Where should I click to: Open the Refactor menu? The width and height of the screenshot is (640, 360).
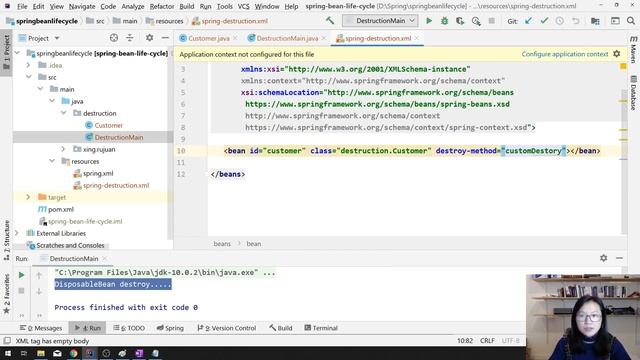(162, 7)
